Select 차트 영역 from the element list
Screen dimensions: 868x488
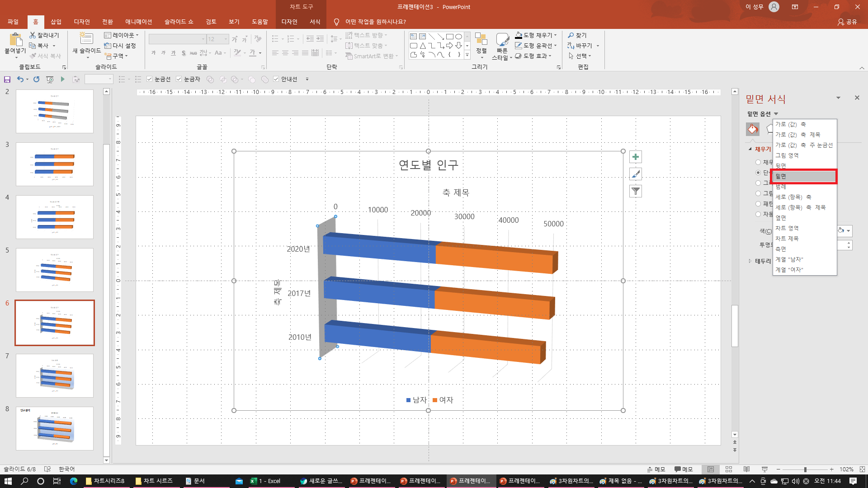point(787,228)
